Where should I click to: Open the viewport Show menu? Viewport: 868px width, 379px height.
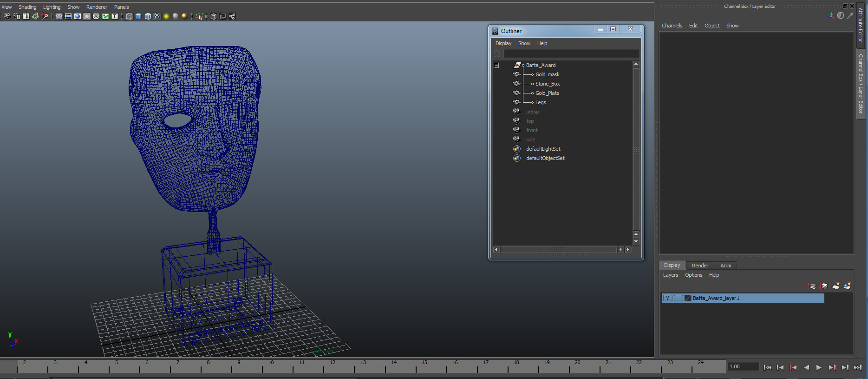[73, 7]
